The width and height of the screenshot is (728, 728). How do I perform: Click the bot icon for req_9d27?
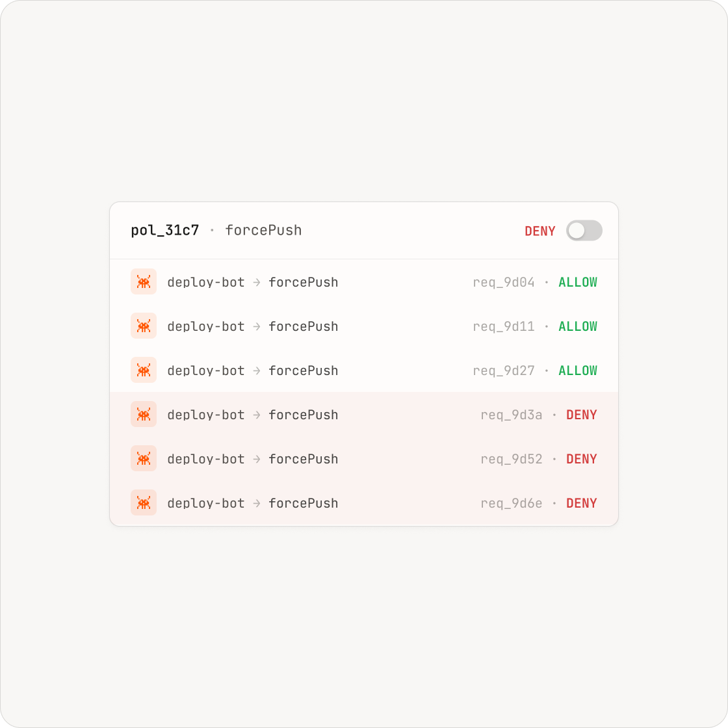coord(144,370)
